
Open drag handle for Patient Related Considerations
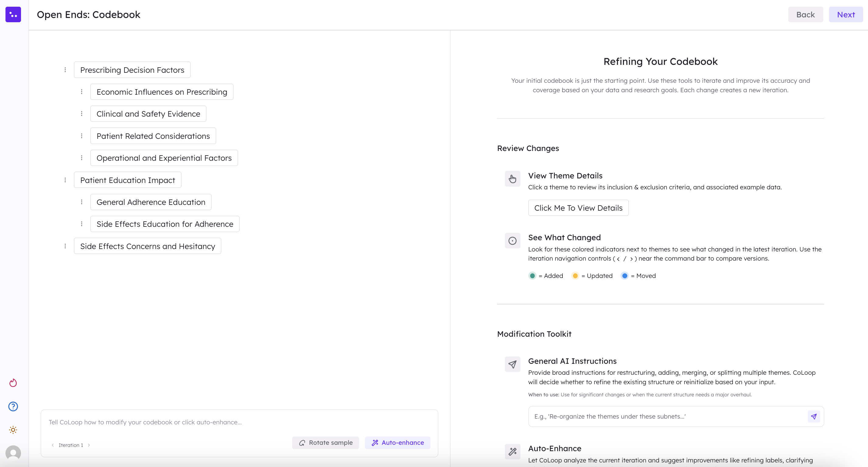82,136
